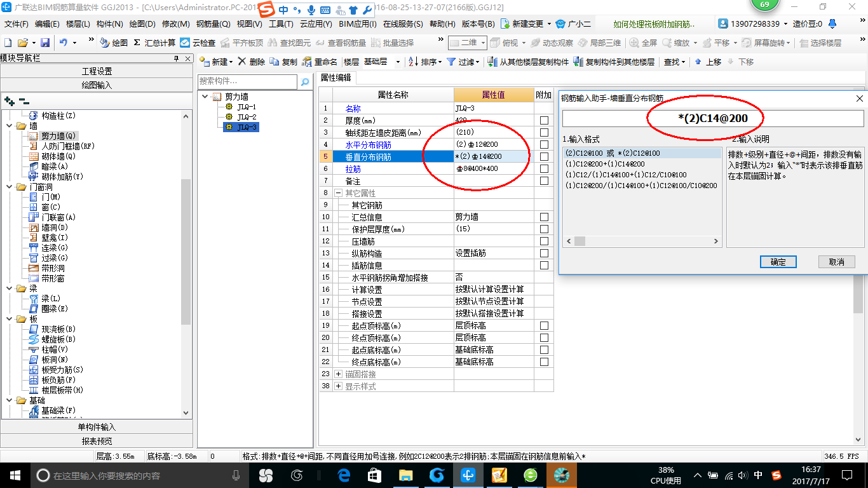The image size is (868, 488).
Task: Open BIM应用(I) menu
Action: tap(357, 24)
